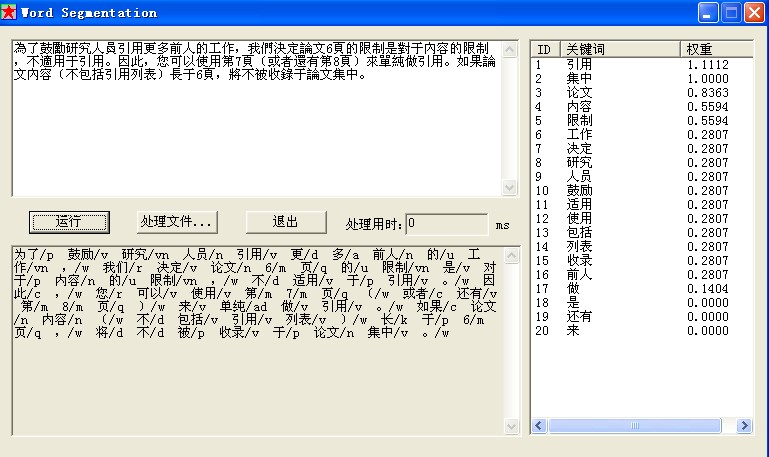769x457 pixels.
Task: Sort by the 关键词 column header
Action: pyautogui.click(x=620, y=50)
